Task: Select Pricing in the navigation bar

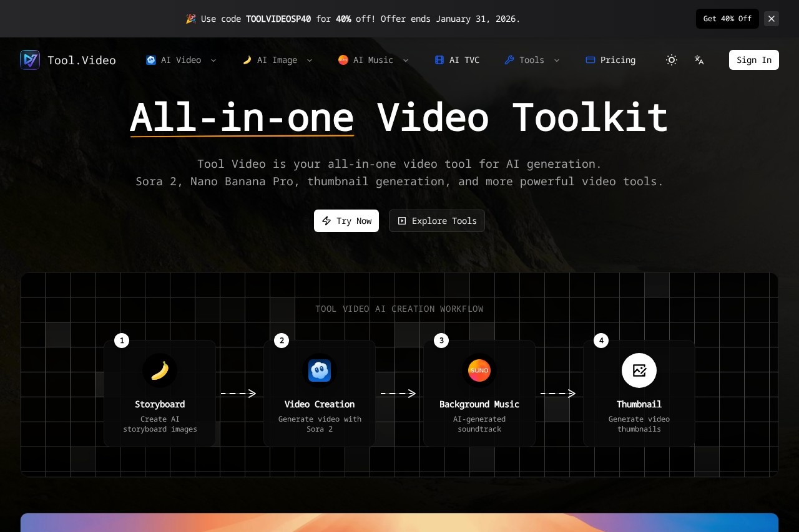Action: pyautogui.click(x=617, y=60)
